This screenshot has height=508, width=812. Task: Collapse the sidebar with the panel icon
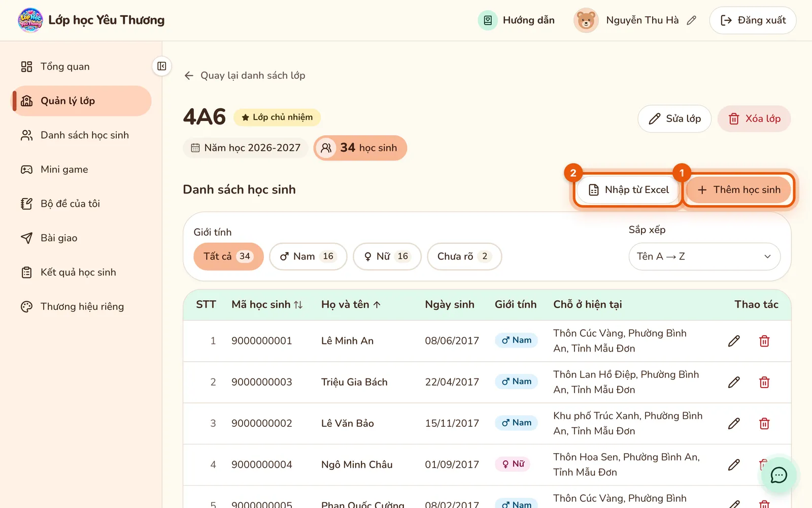tap(162, 66)
